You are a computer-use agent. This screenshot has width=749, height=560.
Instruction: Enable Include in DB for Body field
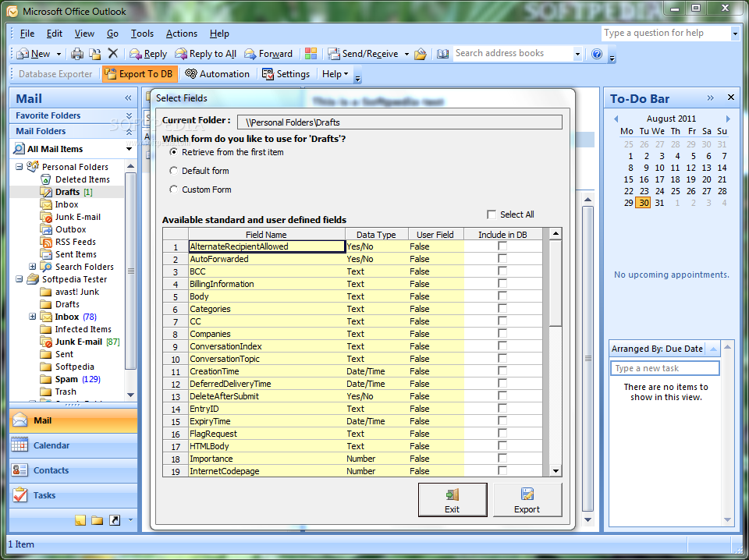[x=502, y=296]
